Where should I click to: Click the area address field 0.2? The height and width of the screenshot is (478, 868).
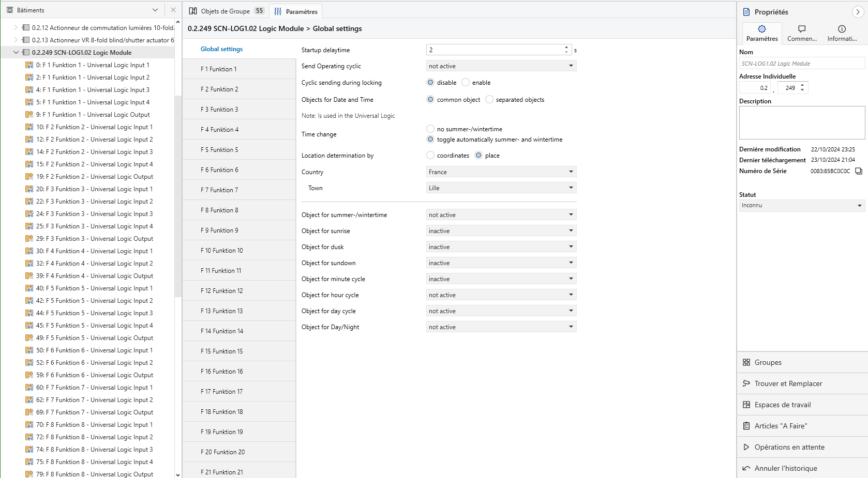pyautogui.click(x=755, y=88)
